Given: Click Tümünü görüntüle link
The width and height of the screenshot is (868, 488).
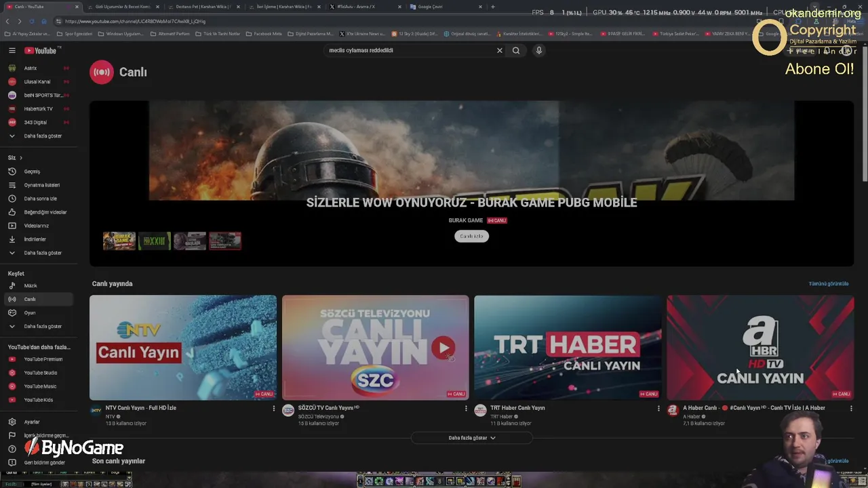Looking at the screenshot, I should pyautogui.click(x=829, y=284).
